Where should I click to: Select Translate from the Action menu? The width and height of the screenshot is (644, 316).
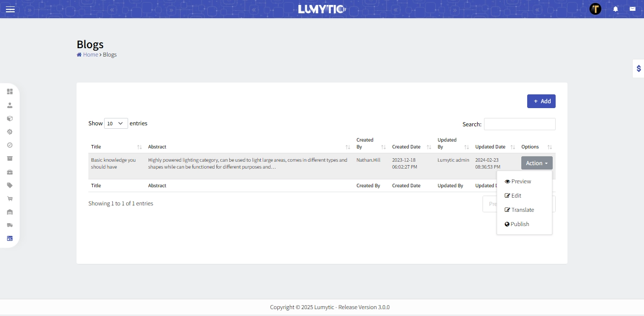point(522,210)
